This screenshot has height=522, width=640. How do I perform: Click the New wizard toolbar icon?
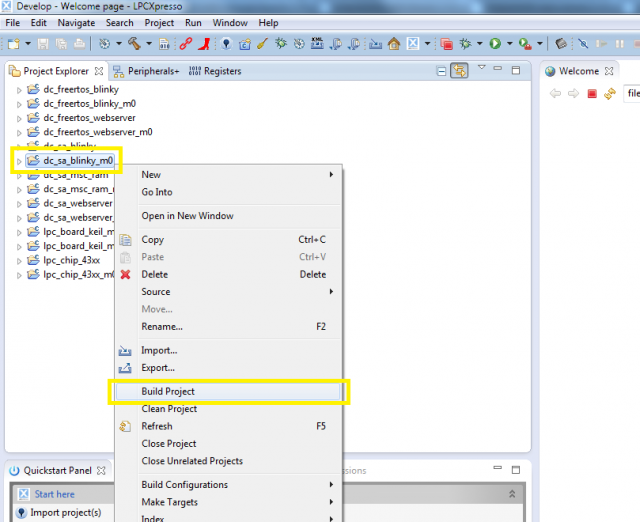[13, 44]
